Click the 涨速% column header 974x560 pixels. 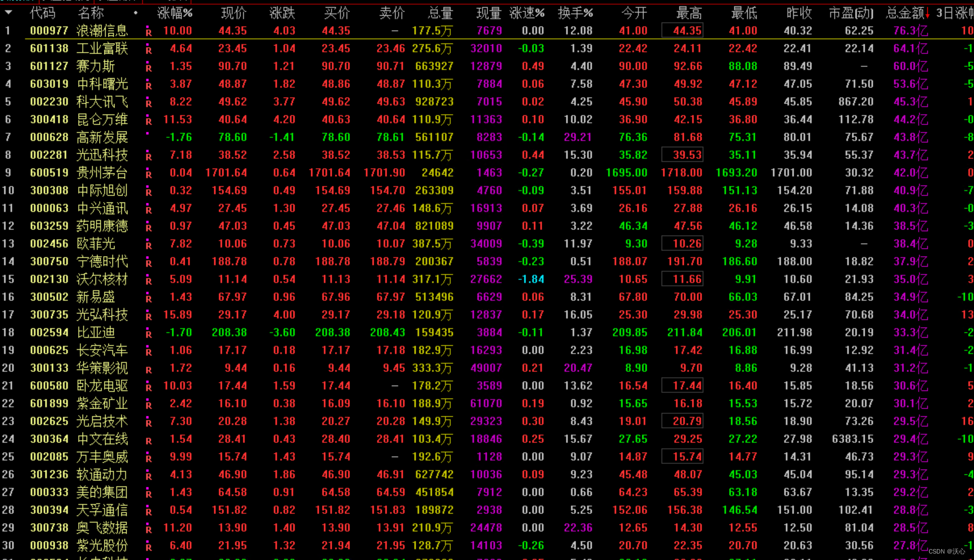[x=527, y=12]
